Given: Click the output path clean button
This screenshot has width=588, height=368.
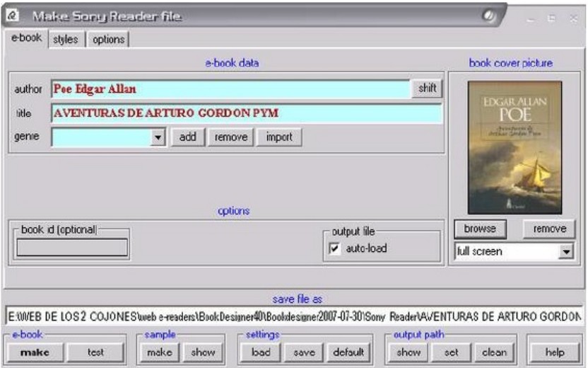Looking at the screenshot, I should pos(494,352).
